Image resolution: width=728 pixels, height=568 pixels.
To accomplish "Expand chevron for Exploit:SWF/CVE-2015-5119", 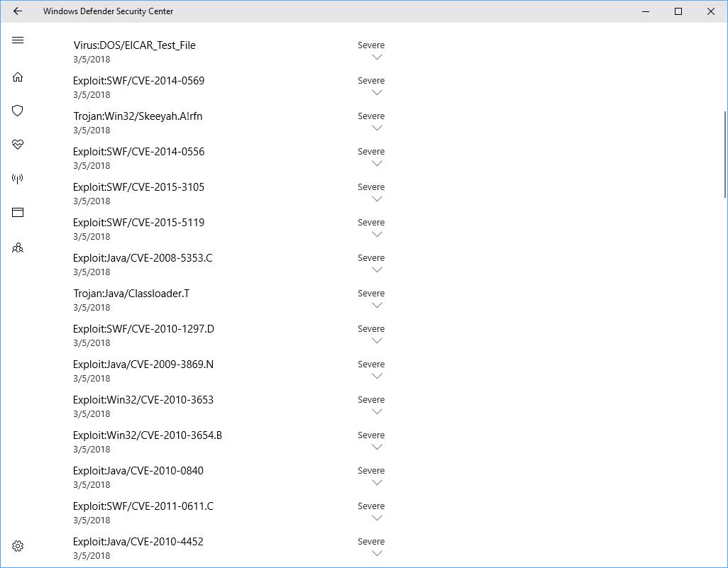I will click(x=377, y=234).
